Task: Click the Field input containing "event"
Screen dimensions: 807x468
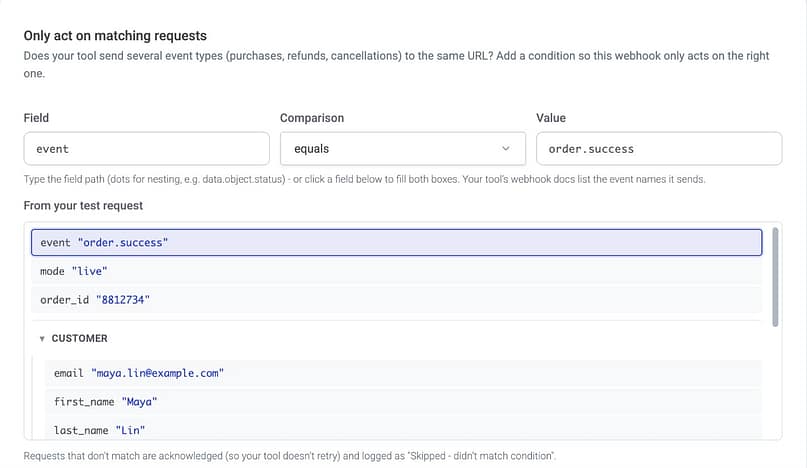Action: point(146,149)
